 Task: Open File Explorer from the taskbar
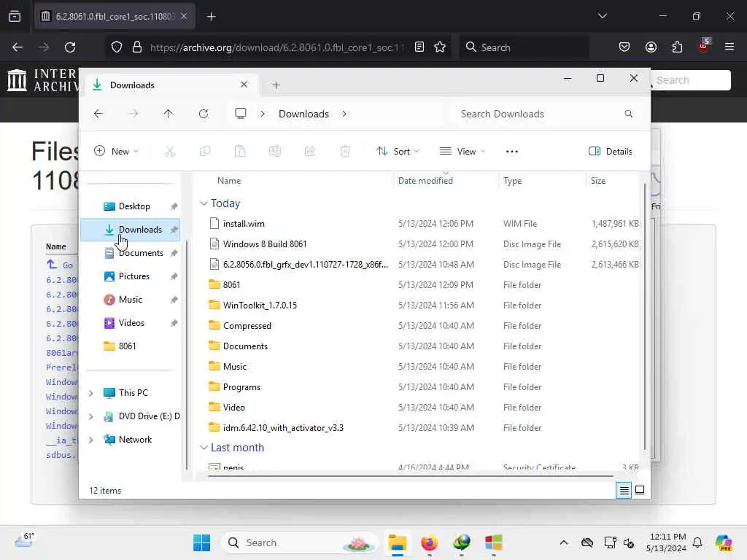[397, 542]
